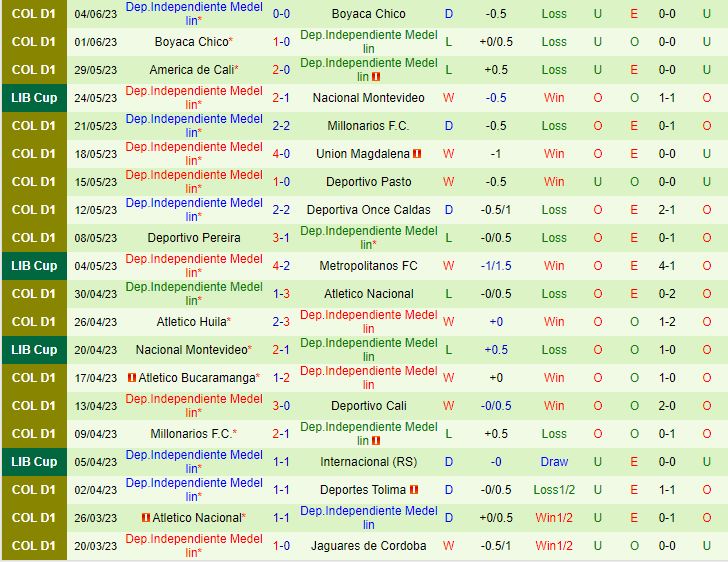Open Jaguares de Cordoba team link
728x562 pixels.
pos(369,546)
